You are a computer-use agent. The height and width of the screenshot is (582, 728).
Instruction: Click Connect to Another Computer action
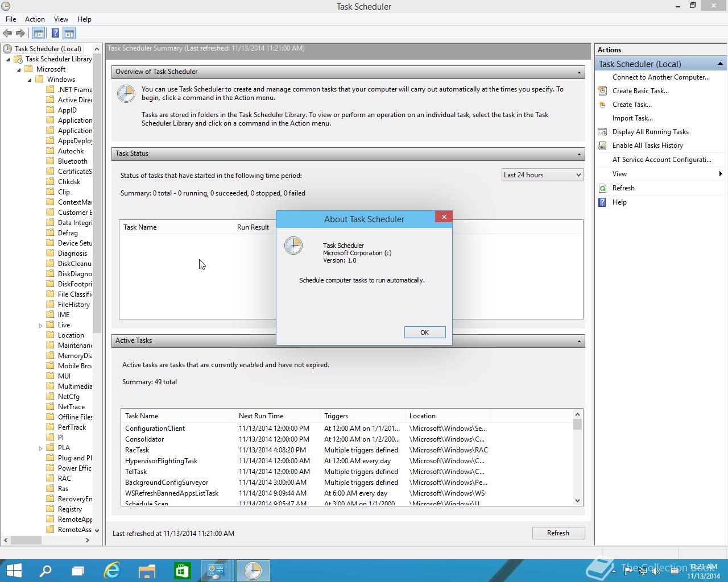(x=661, y=77)
